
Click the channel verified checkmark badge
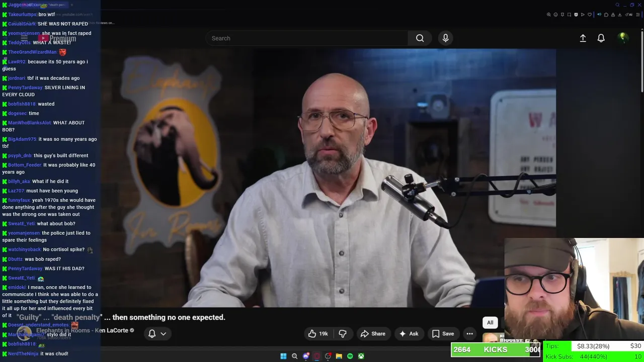click(x=132, y=330)
